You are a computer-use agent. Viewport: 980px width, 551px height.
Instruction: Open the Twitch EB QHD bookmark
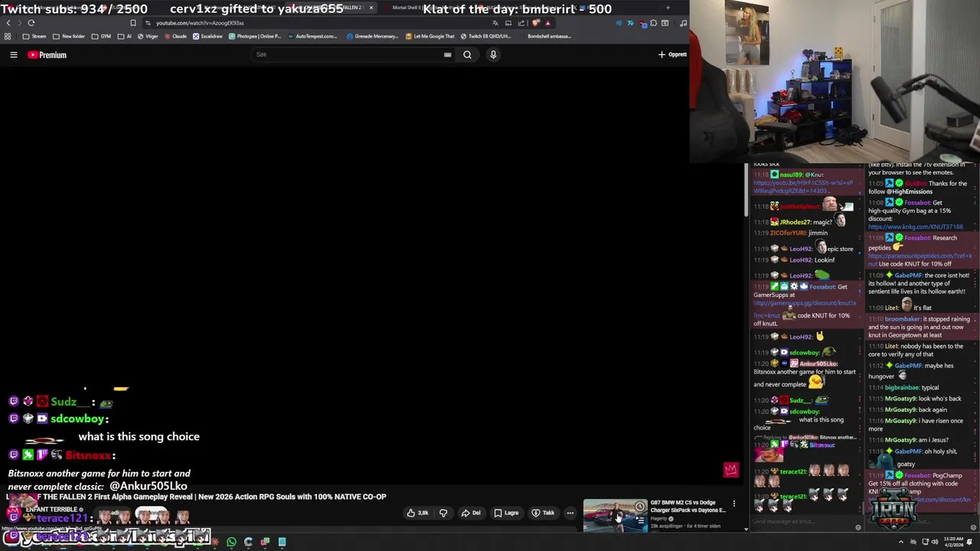coord(486,36)
